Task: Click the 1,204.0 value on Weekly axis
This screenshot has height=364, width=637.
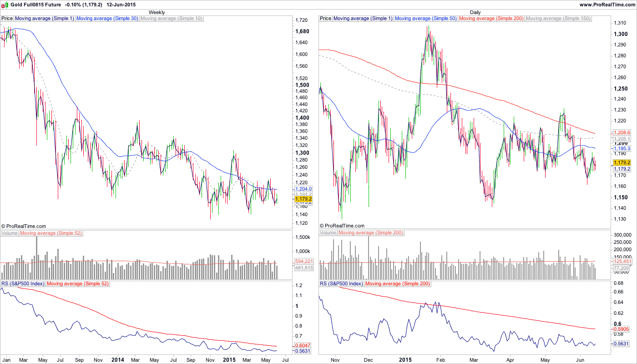Action: coord(303,189)
